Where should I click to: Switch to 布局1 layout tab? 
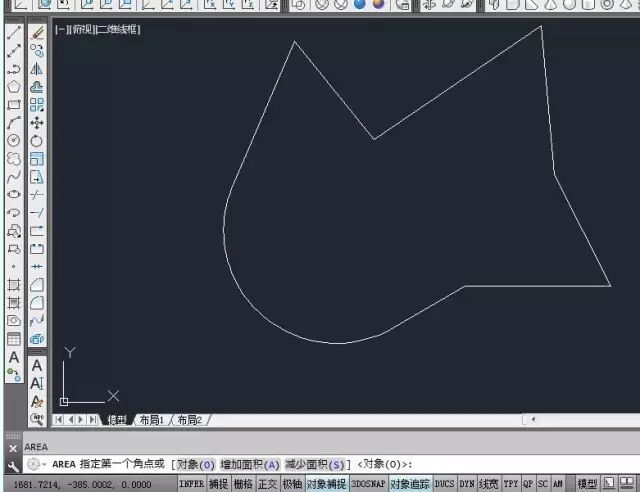point(151,420)
